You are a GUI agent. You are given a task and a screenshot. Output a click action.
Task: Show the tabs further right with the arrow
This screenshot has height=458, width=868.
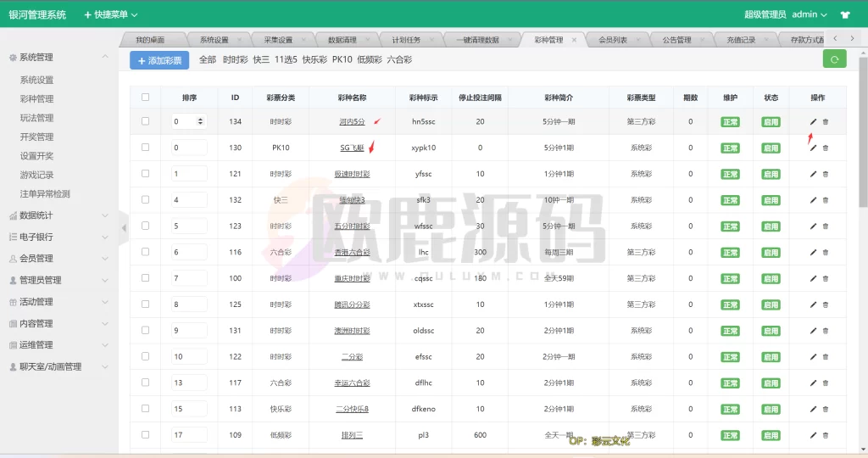[852, 38]
